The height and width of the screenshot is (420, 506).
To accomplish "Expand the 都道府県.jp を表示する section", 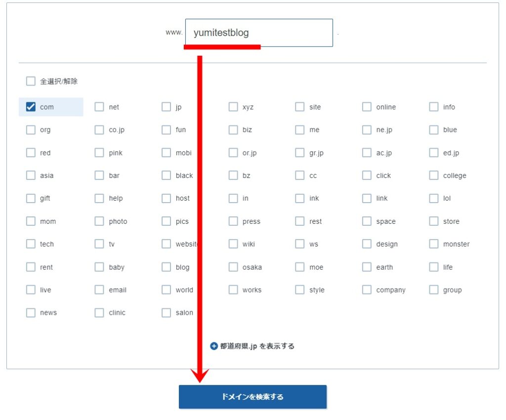I will (x=253, y=346).
